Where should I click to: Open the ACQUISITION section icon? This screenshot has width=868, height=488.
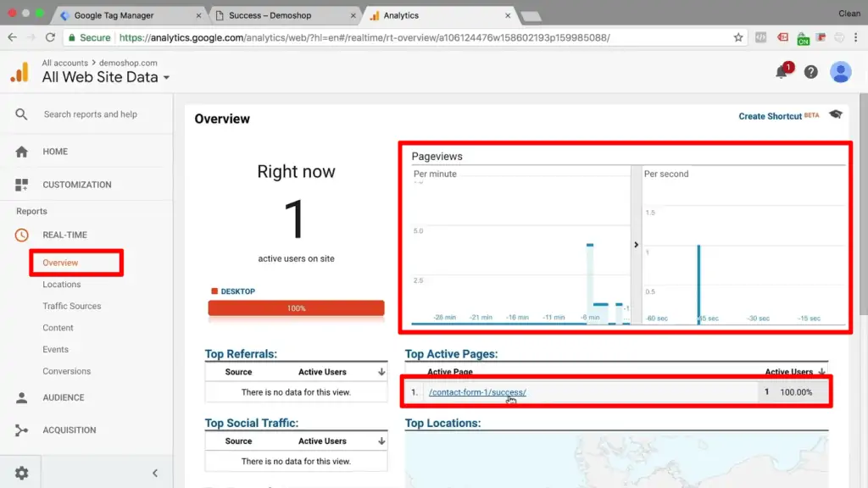tap(21, 430)
